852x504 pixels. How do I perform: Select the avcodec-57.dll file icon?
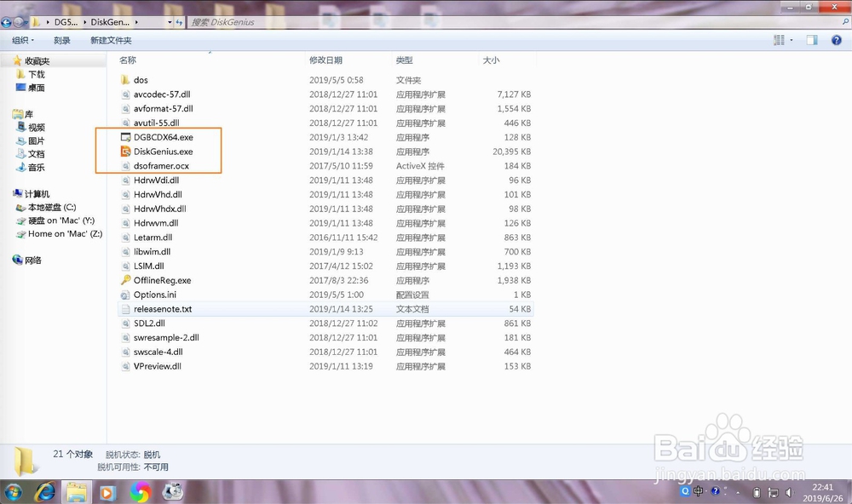tap(125, 94)
